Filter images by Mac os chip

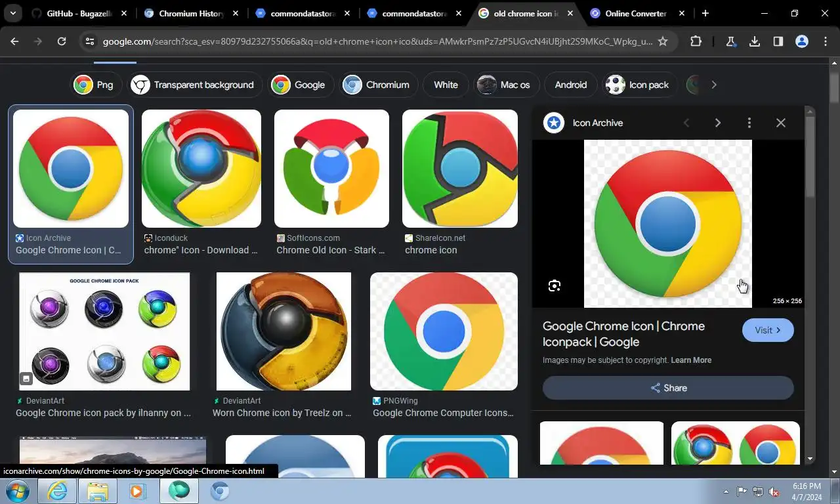506,85
